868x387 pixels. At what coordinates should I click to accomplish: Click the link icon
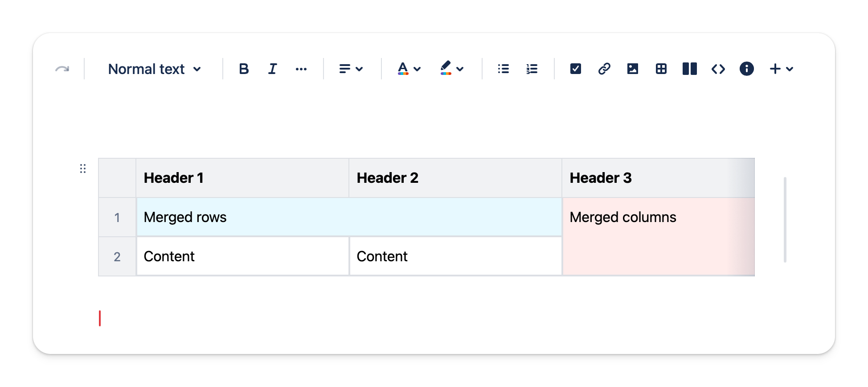click(604, 69)
